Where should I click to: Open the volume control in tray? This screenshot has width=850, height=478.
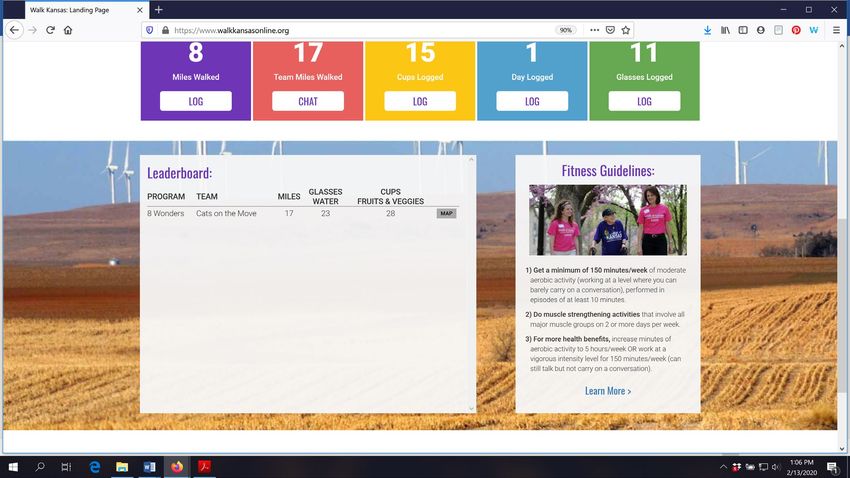click(x=776, y=467)
